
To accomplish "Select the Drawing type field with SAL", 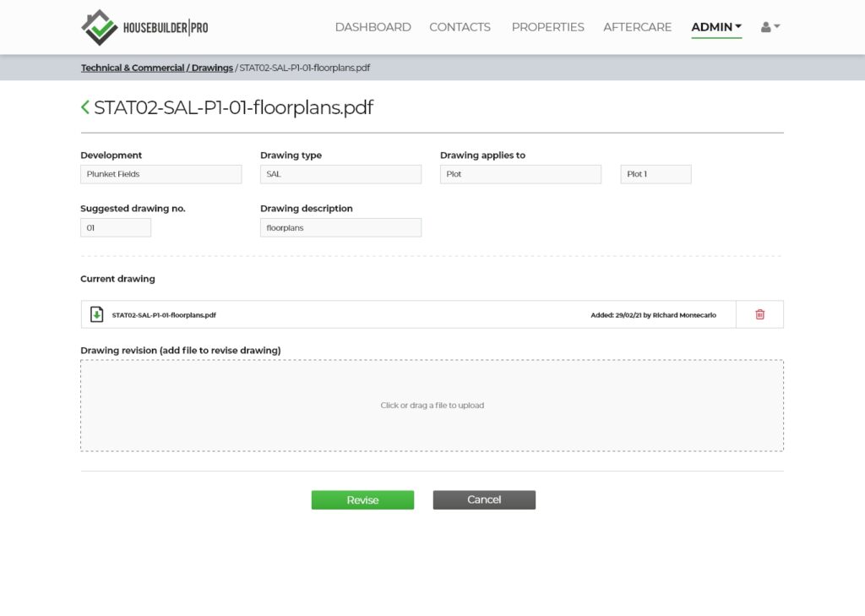I will (340, 174).
